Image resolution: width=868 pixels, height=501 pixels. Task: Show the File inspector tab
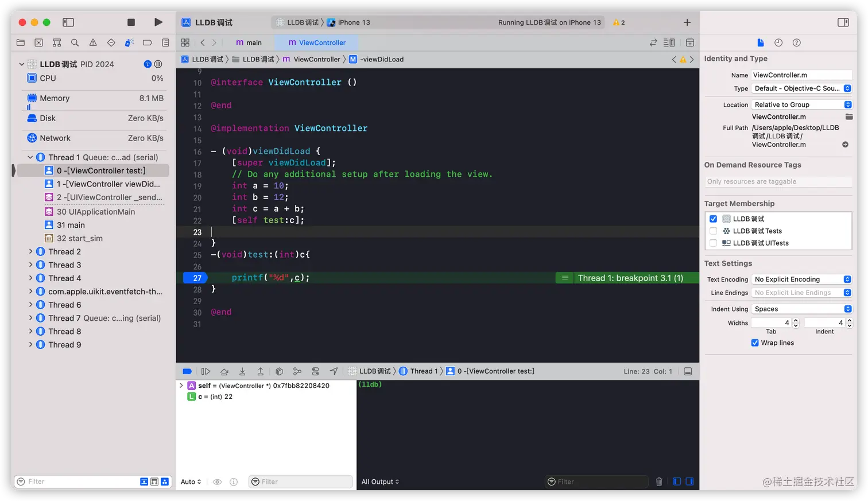click(761, 42)
